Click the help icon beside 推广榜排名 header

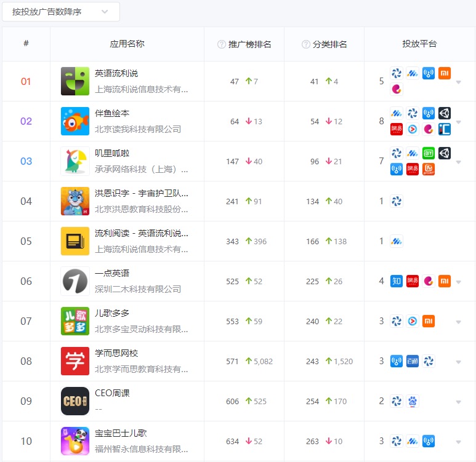click(x=222, y=44)
